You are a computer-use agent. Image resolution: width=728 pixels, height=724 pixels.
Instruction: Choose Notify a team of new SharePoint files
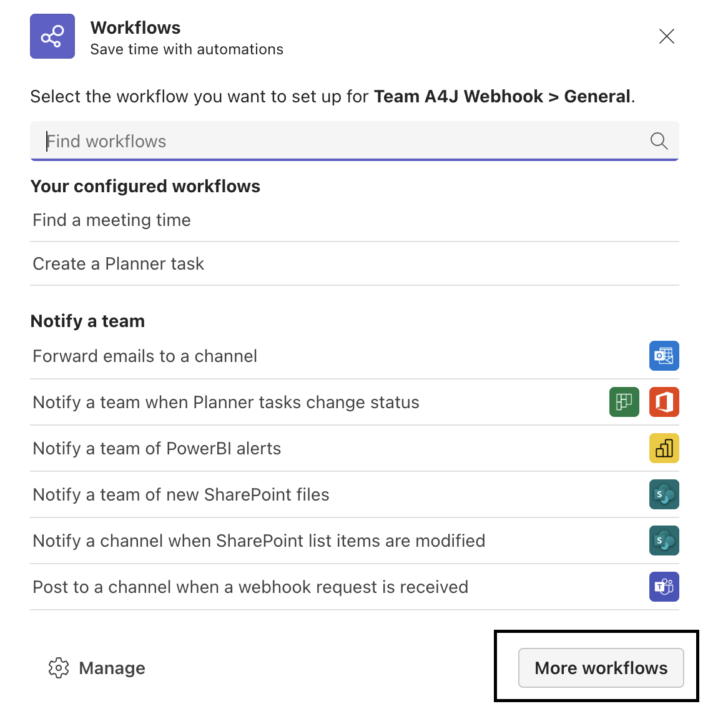tap(181, 494)
